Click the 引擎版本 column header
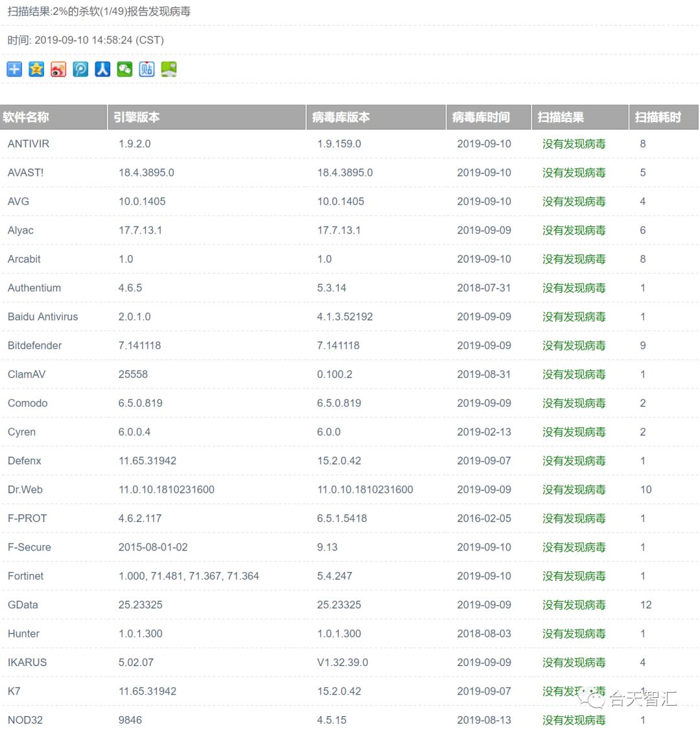 coord(207,117)
